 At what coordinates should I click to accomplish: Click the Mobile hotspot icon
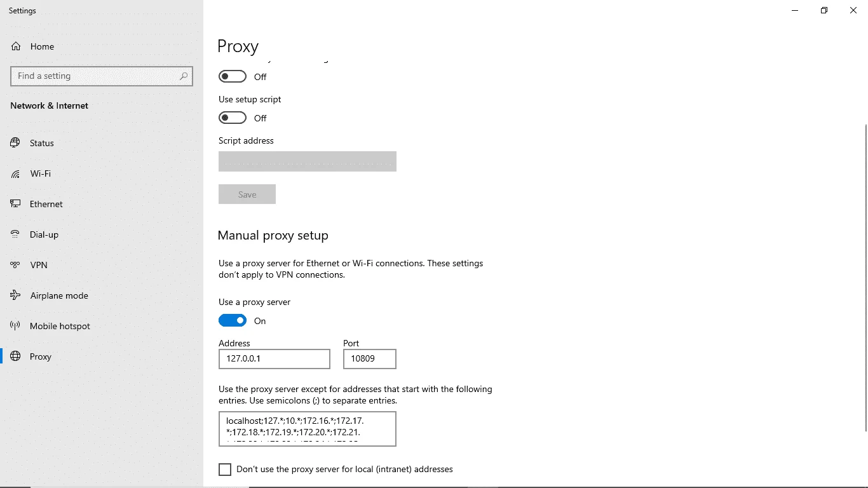coord(15,326)
